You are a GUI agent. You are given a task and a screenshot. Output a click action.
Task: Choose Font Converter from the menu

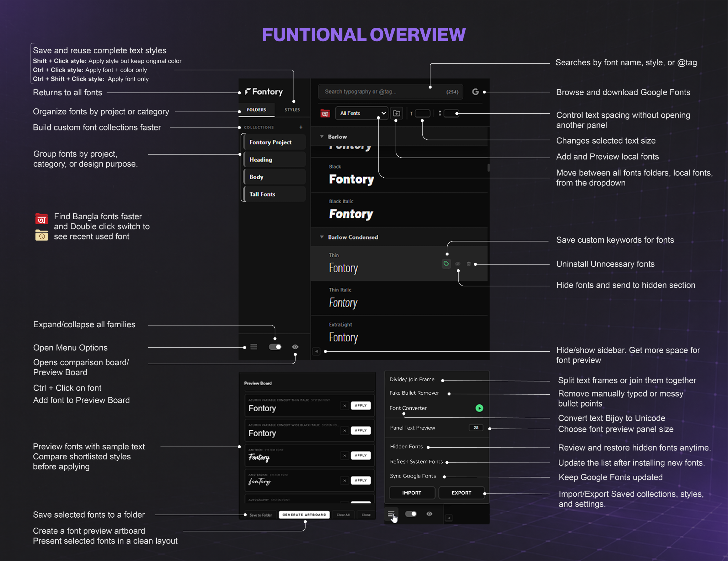[x=408, y=408]
